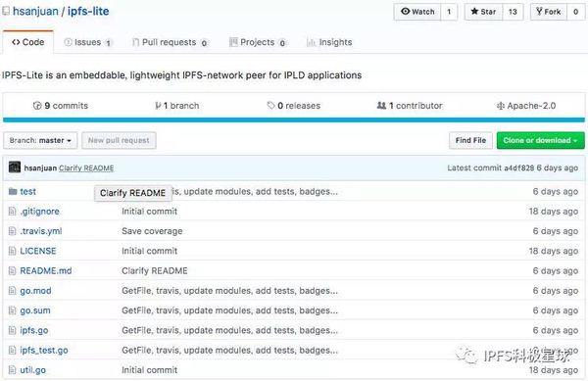
Task: Open Initial commit message for util.go
Action: click(149, 370)
